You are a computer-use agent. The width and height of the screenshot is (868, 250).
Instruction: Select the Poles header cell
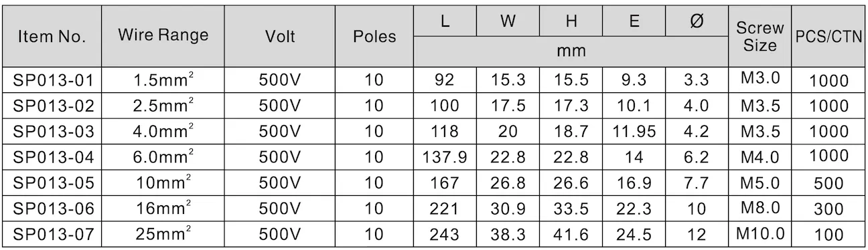point(374,37)
